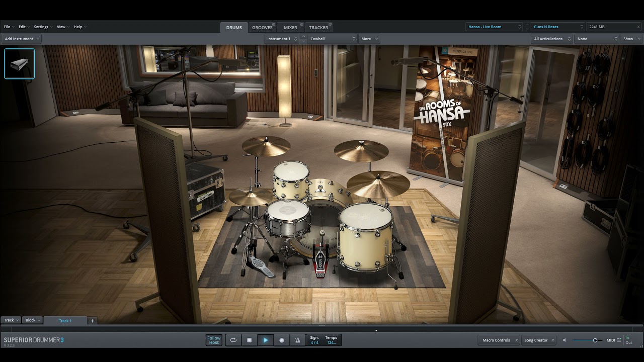Click the MIDI In indicator

(x=627, y=337)
